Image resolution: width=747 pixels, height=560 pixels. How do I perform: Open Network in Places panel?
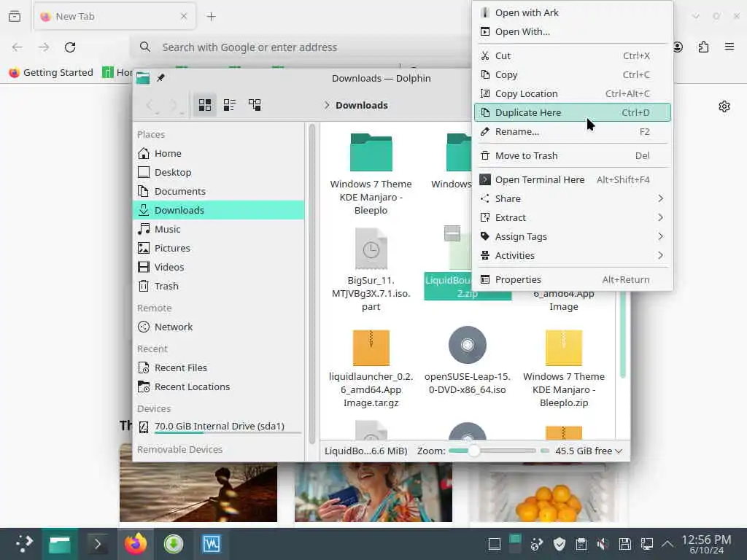[219, 327]
